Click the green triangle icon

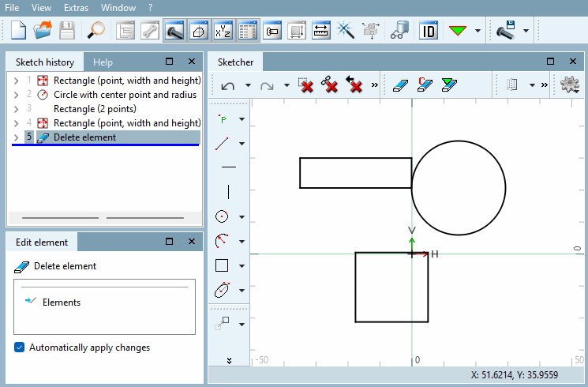click(x=458, y=30)
